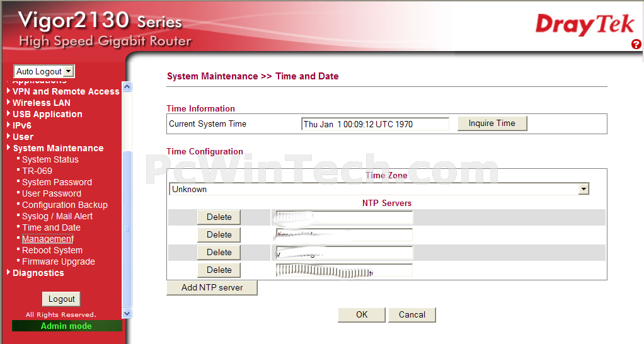Click the NTP Servers label

pyautogui.click(x=386, y=204)
